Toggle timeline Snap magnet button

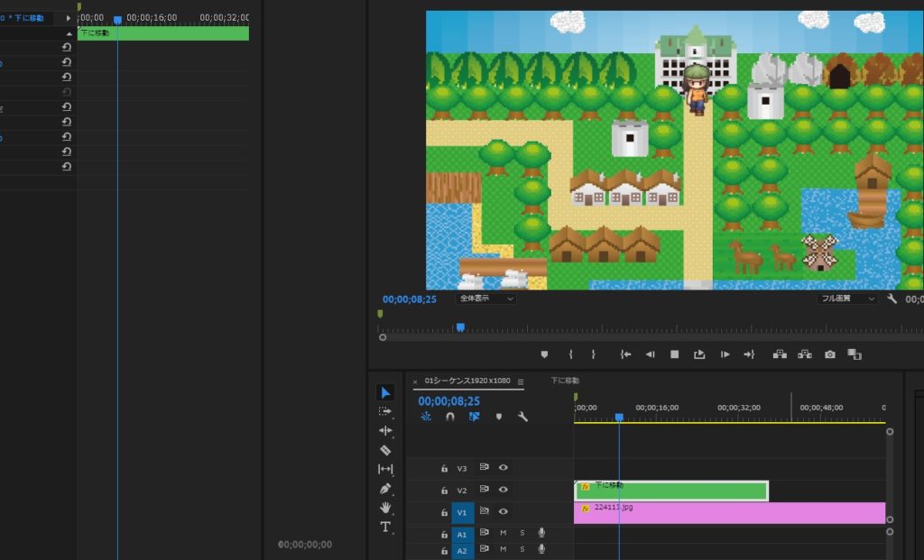[450, 417]
